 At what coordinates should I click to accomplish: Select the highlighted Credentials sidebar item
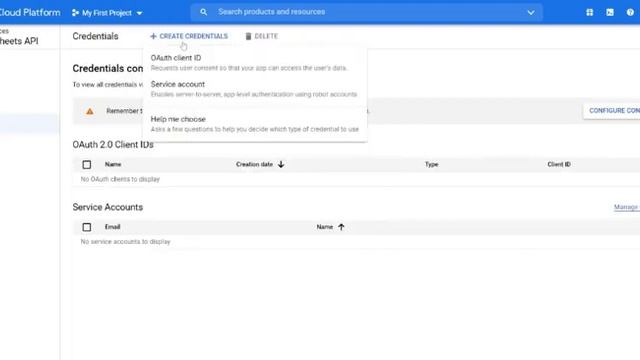[x=29, y=124]
